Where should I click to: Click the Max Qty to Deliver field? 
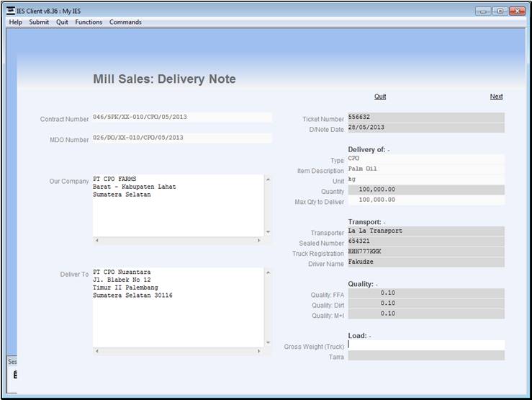(426, 200)
